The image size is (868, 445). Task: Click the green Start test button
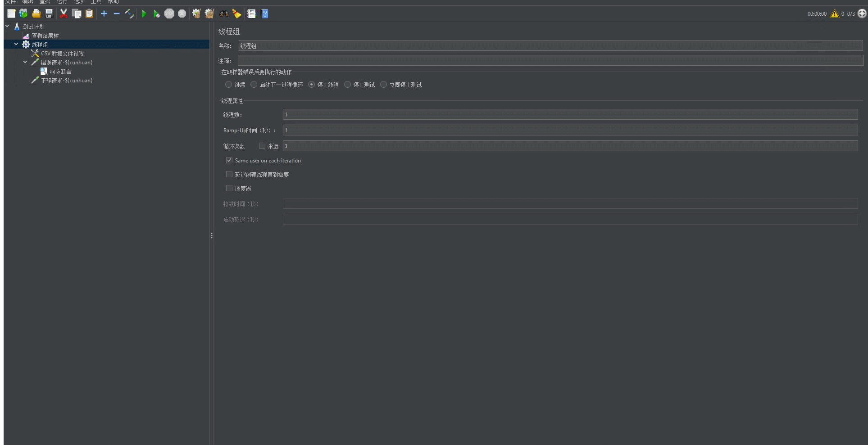(144, 14)
